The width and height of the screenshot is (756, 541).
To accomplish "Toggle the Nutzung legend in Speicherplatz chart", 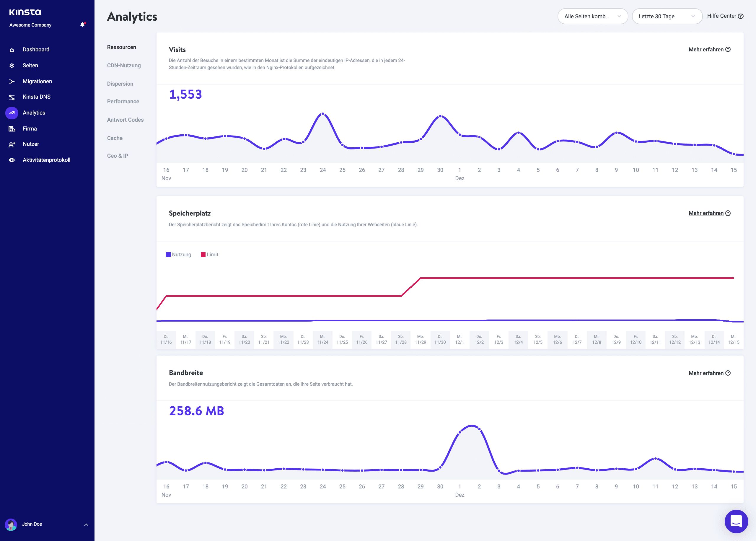I will [x=178, y=254].
